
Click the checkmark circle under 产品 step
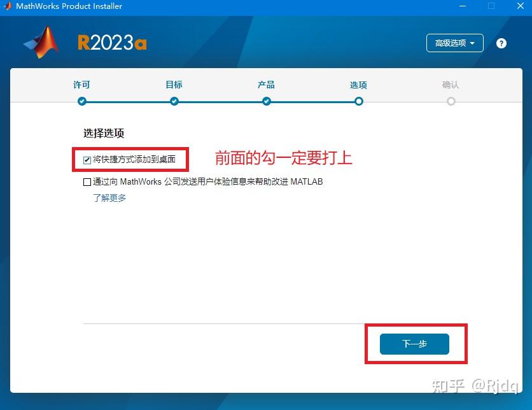coord(266,101)
